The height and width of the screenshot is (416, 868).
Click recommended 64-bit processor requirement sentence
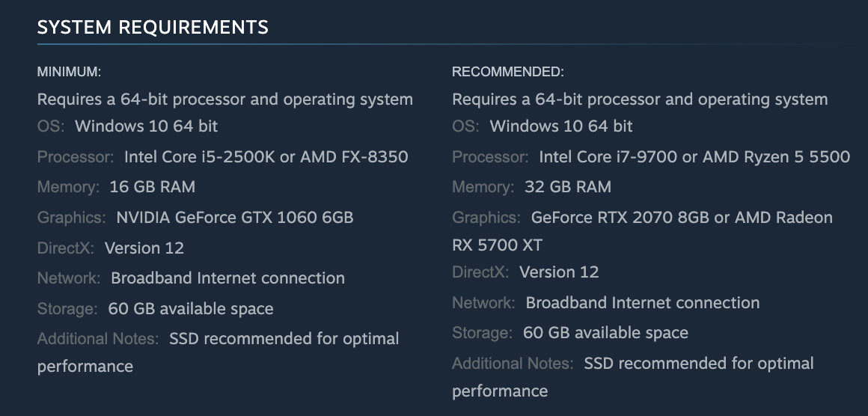640,99
